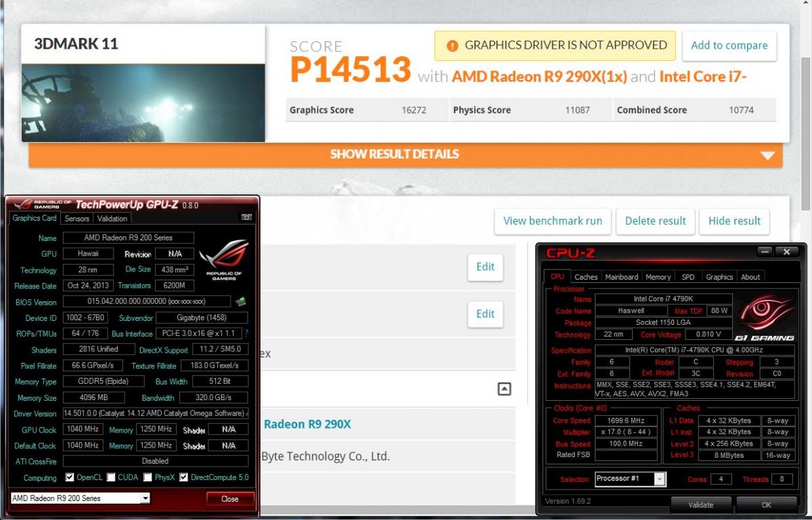Close the CPU-Z window with X
The width and height of the screenshot is (812, 520).
(787, 251)
